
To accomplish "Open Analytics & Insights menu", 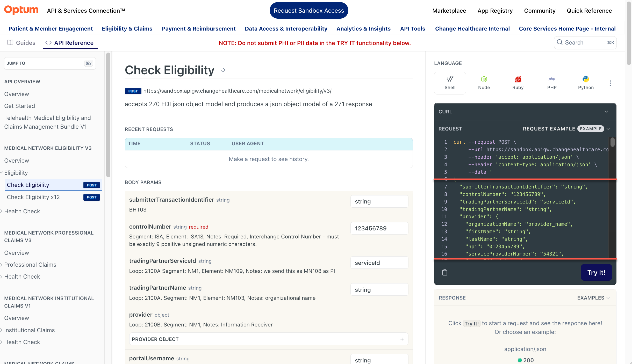I will coord(363,28).
